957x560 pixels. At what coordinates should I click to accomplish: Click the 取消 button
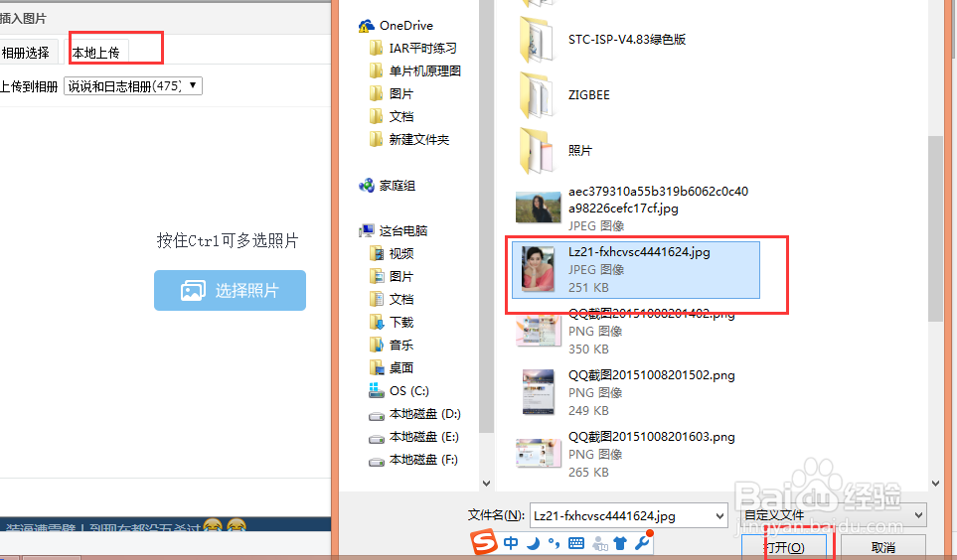883,547
